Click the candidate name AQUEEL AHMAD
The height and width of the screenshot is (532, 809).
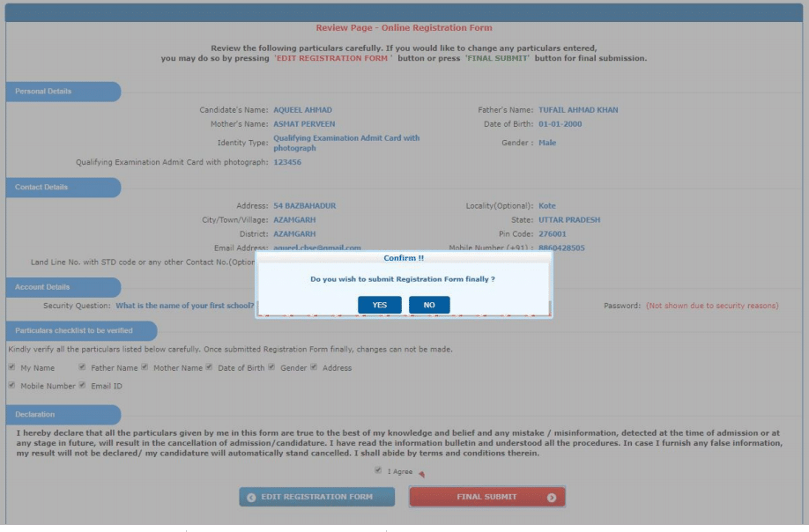(x=302, y=110)
